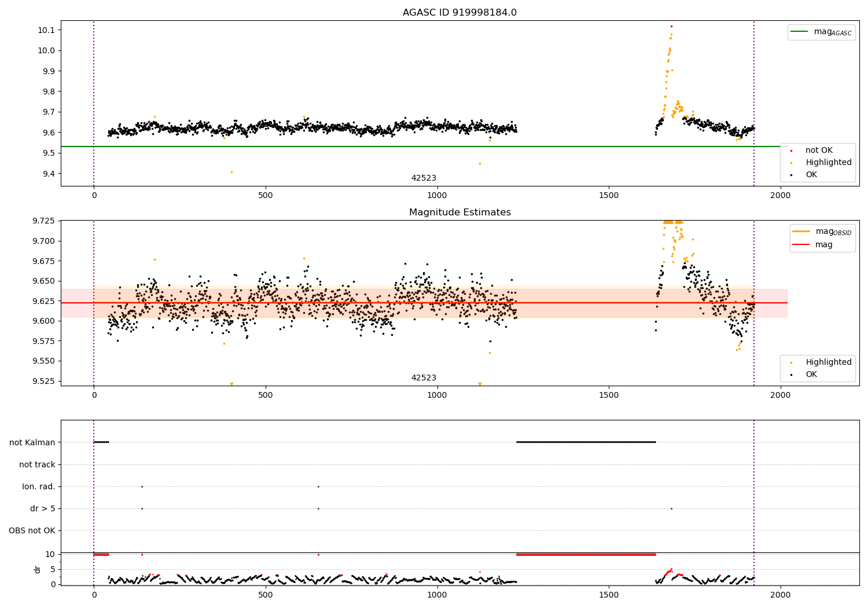Click the '9.575' y-tick label
868x608 pixels.
click(44, 341)
